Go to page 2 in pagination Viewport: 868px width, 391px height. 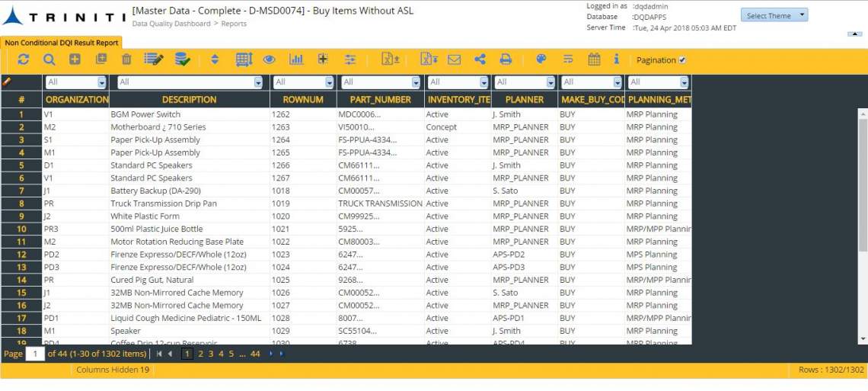pos(200,354)
